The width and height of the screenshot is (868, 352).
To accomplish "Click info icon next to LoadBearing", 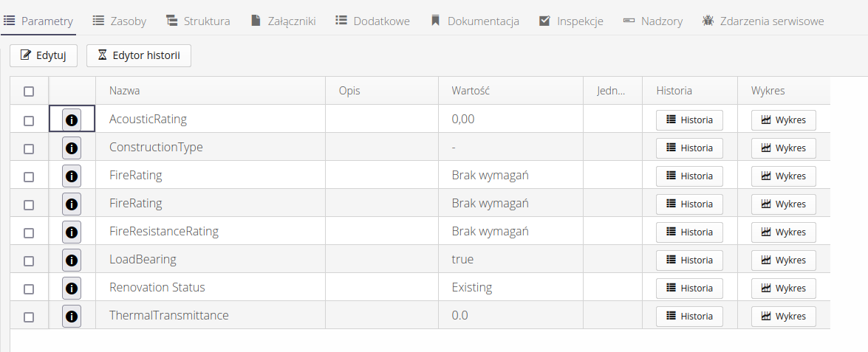I will [72, 260].
